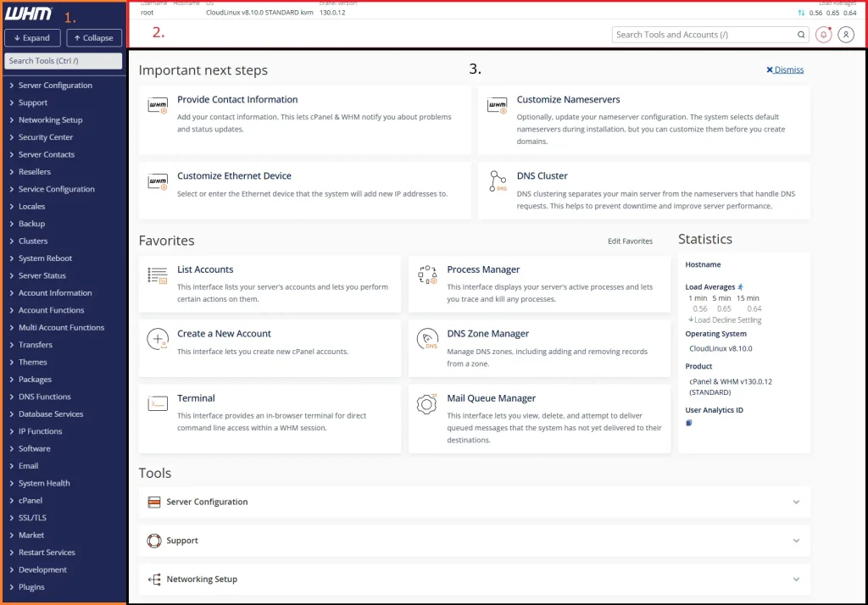This screenshot has width=868, height=605.
Task: Open the Mail Queue Manager favorite
Action: (x=492, y=398)
